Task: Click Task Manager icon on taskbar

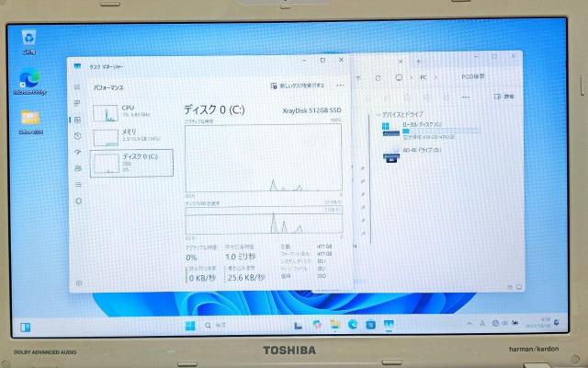Action: tap(389, 325)
